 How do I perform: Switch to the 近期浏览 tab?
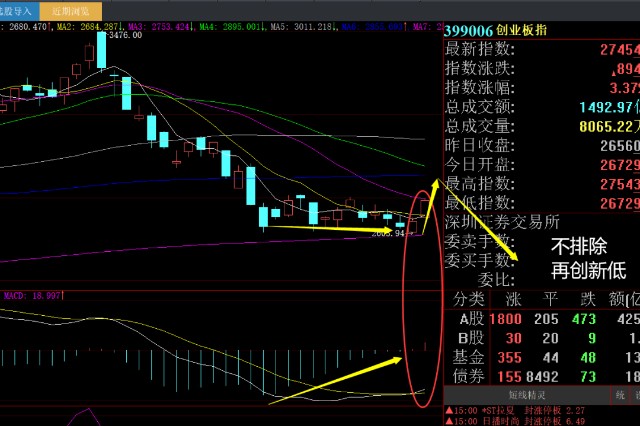pyautogui.click(x=71, y=11)
